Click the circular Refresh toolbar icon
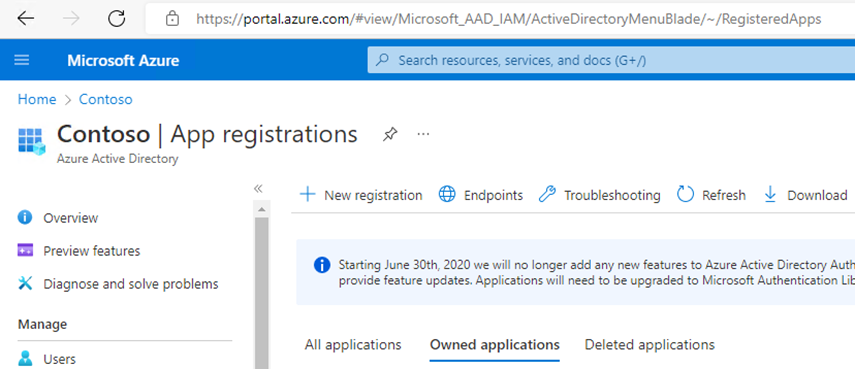This screenshot has height=369, width=855. point(685,195)
